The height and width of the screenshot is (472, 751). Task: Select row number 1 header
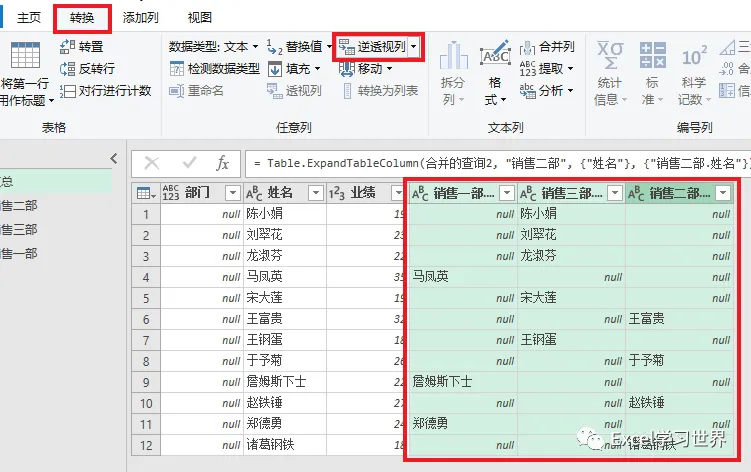(146, 214)
